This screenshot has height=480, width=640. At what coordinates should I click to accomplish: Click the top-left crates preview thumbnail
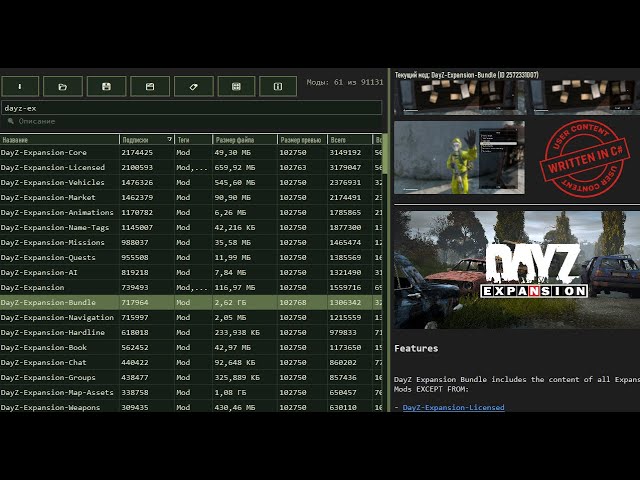[460, 97]
